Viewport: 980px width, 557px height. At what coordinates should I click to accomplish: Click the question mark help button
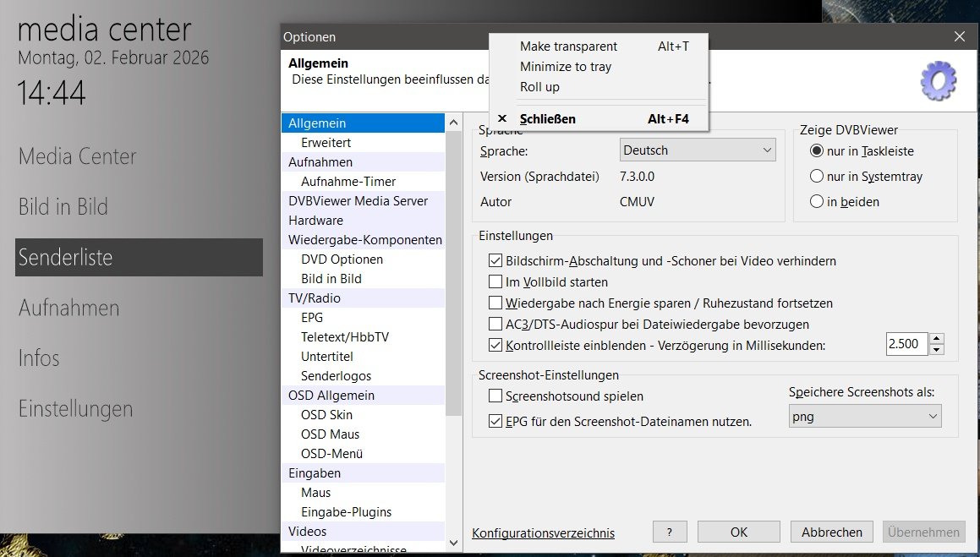(x=670, y=532)
